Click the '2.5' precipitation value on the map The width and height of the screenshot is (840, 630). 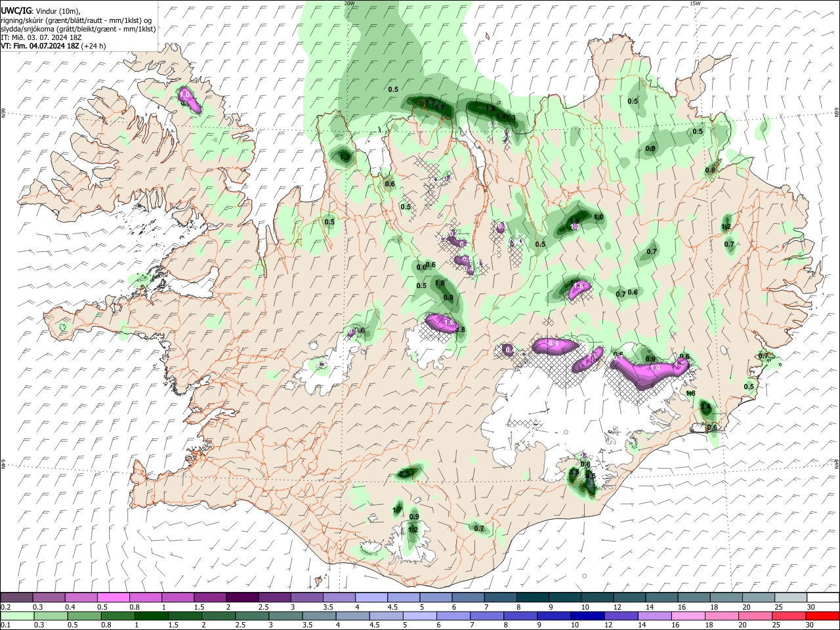tap(404, 474)
